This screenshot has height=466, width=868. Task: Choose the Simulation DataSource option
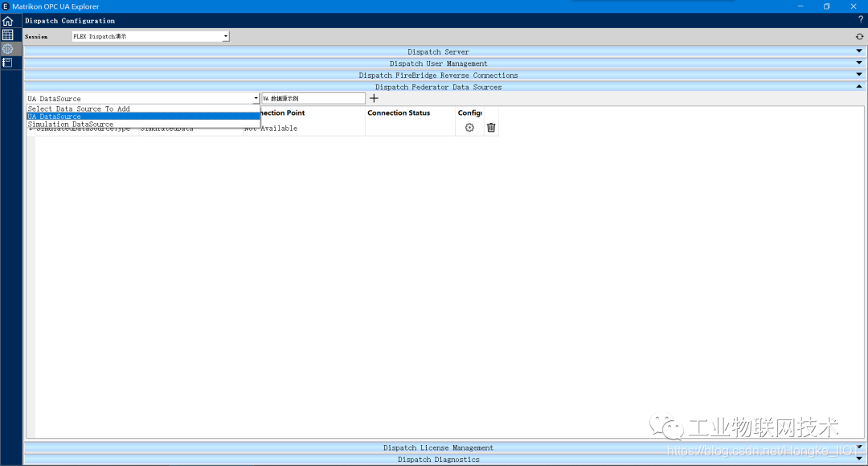(x=143, y=124)
